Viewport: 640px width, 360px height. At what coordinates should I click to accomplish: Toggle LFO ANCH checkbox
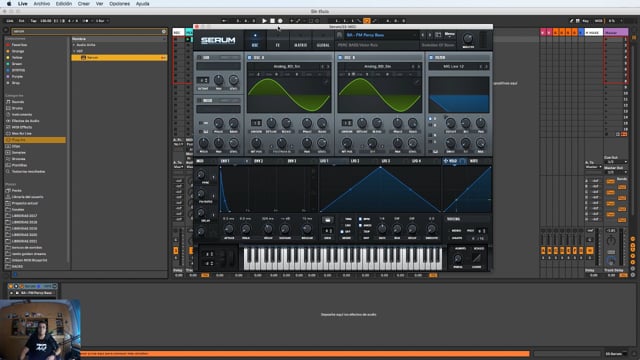click(360, 225)
